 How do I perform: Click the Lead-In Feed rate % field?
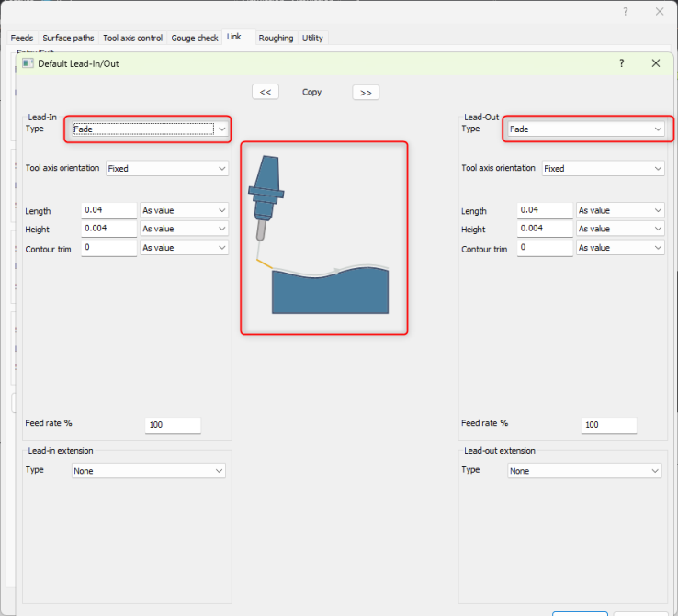tap(173, 425)
